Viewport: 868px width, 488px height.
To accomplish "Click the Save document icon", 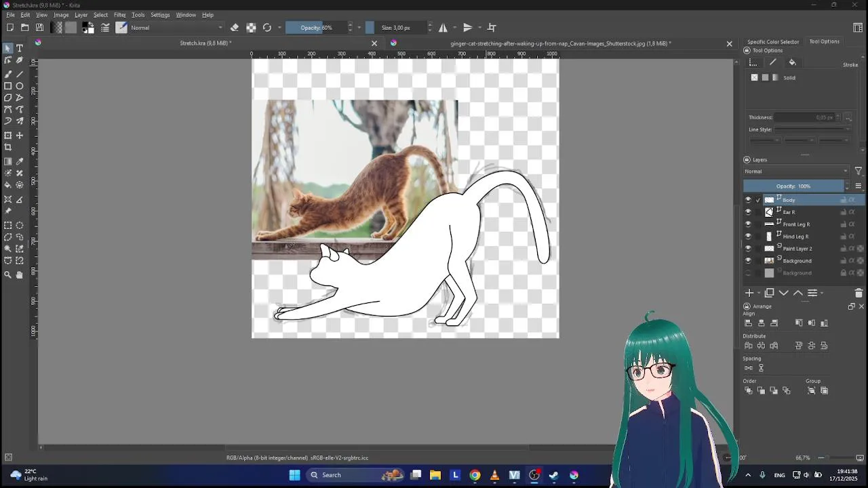I will coord(39,28).
